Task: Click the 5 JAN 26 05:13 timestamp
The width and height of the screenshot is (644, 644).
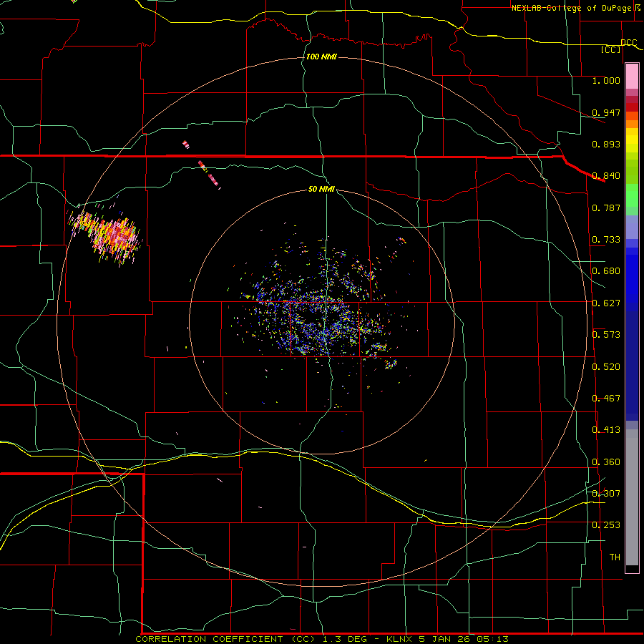Action: [464, 639]
